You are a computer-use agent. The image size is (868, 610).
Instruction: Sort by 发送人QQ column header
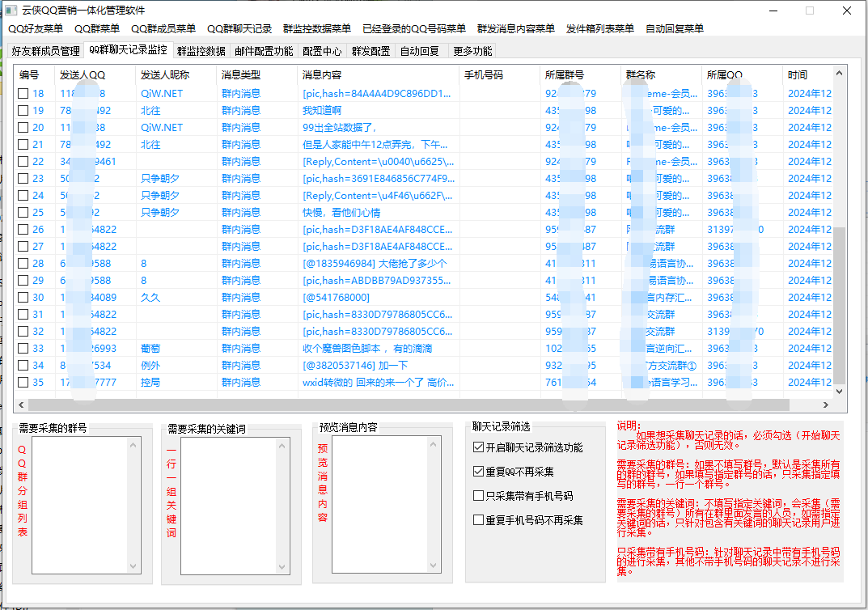pos(95,74)
